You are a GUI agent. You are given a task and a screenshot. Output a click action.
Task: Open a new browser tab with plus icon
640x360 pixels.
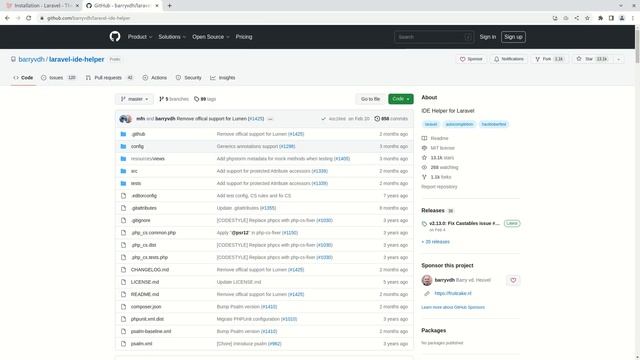pos(169,6)
